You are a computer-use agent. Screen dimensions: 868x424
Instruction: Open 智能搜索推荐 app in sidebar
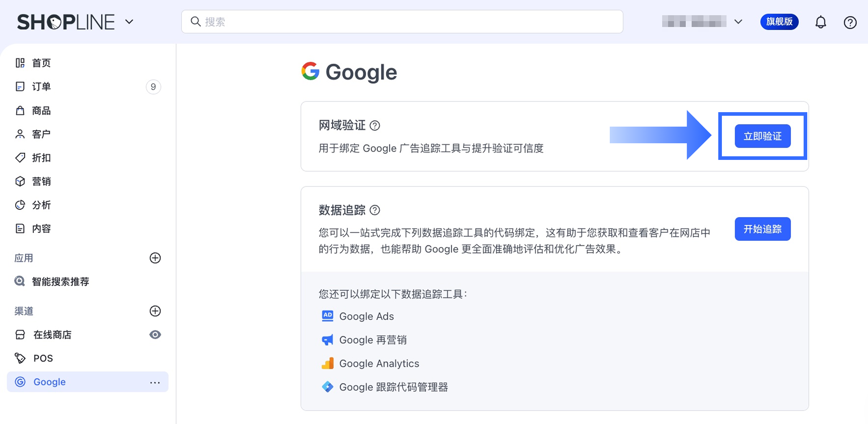60,281
